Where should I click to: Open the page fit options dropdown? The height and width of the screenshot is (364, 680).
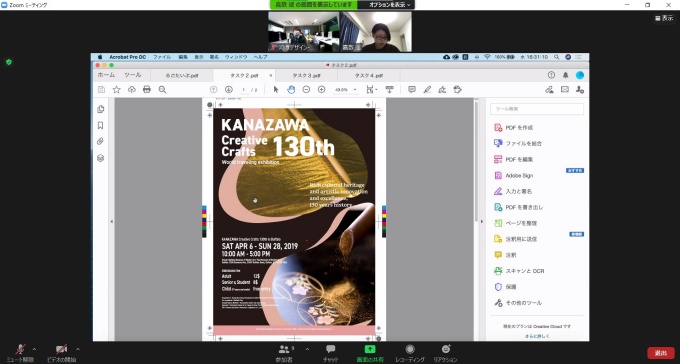tap(372, 89)
